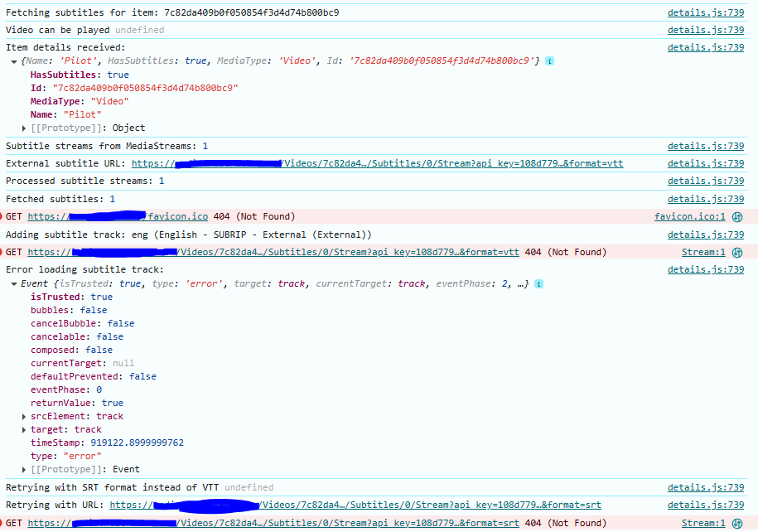
Task: Click the info icon beside the Pilot object summary
Action: tap(550, 61)
